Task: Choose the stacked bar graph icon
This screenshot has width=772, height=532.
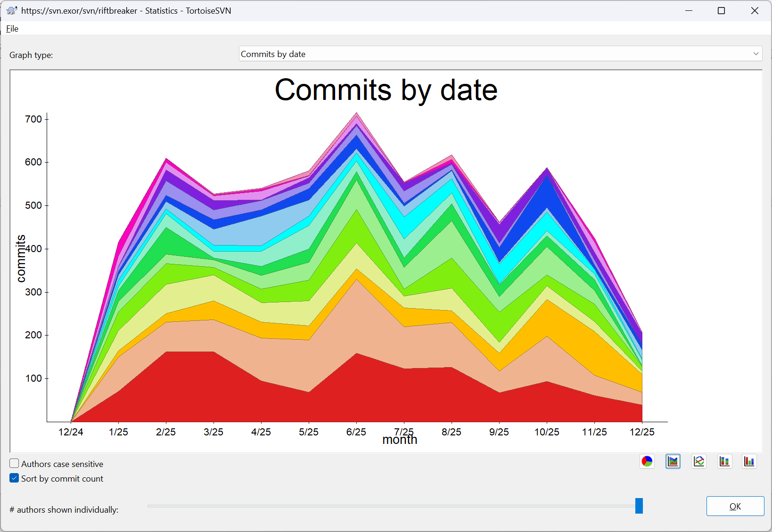Action: point(724,461)
